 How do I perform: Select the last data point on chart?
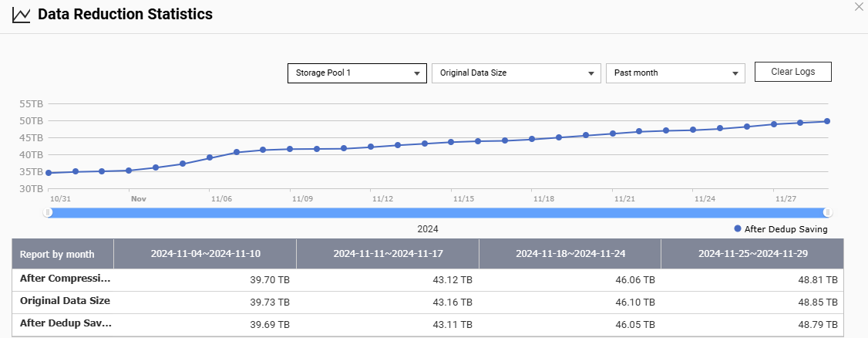click(x=827, y=121)
